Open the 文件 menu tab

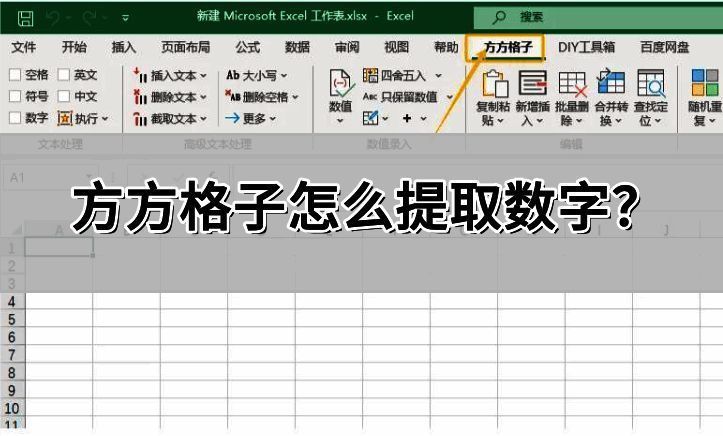pyautogui.click(x=24, y=47)
